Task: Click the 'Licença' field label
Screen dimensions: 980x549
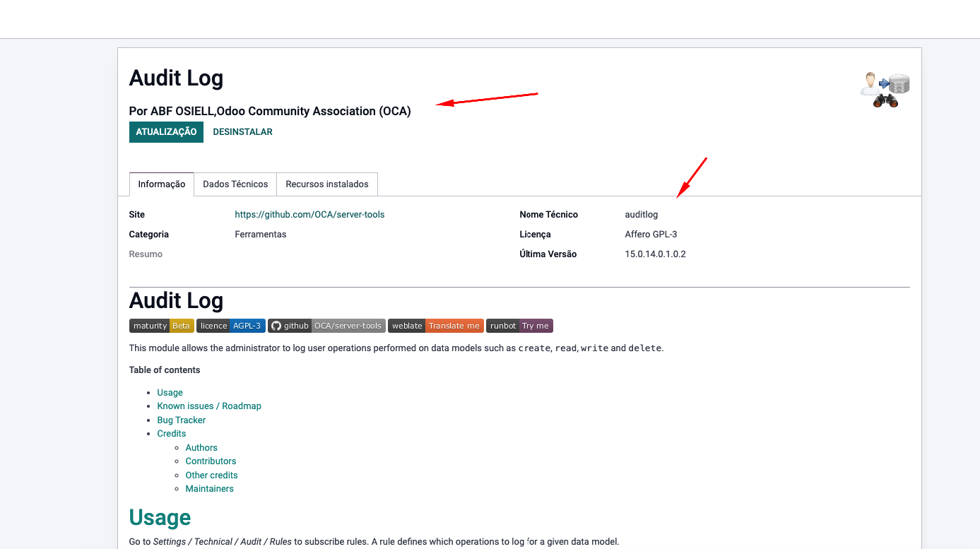Action: pyautogui.click(x=535, y=235)
